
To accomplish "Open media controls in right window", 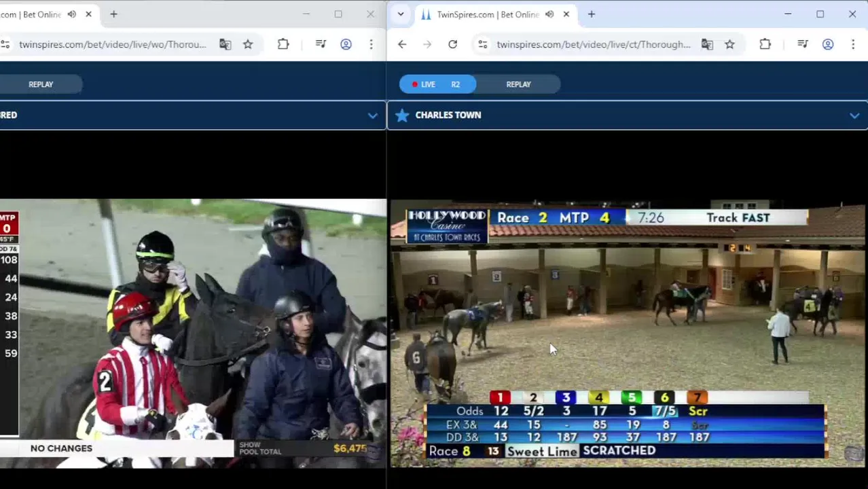I will point(803,44).
